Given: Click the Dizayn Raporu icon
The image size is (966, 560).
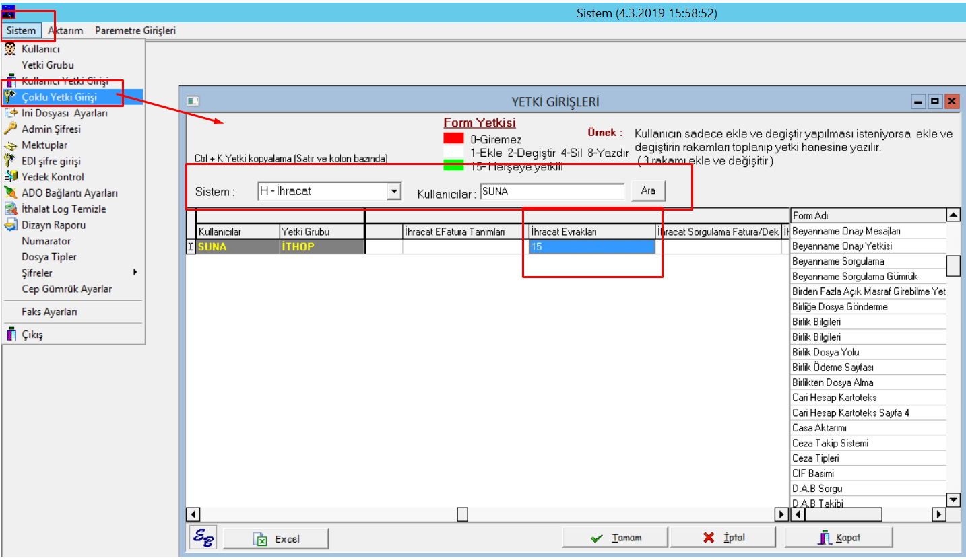Looking at the screenshot, I should (10, 225).
